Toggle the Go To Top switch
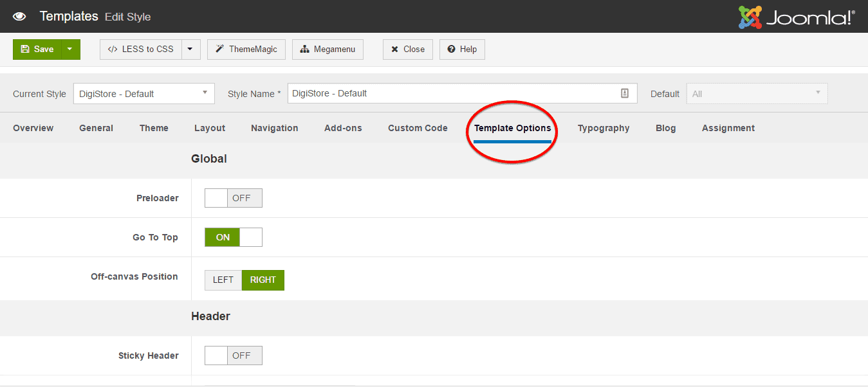868x387 pixels. pos(233,237)
